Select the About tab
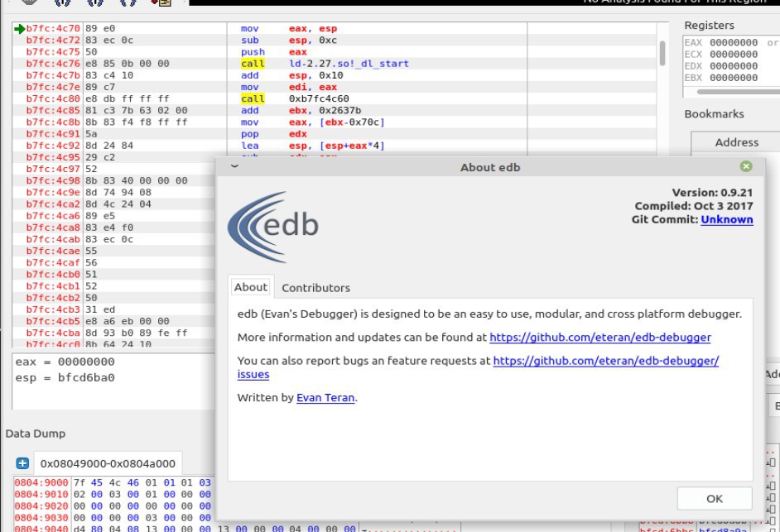 251,287
